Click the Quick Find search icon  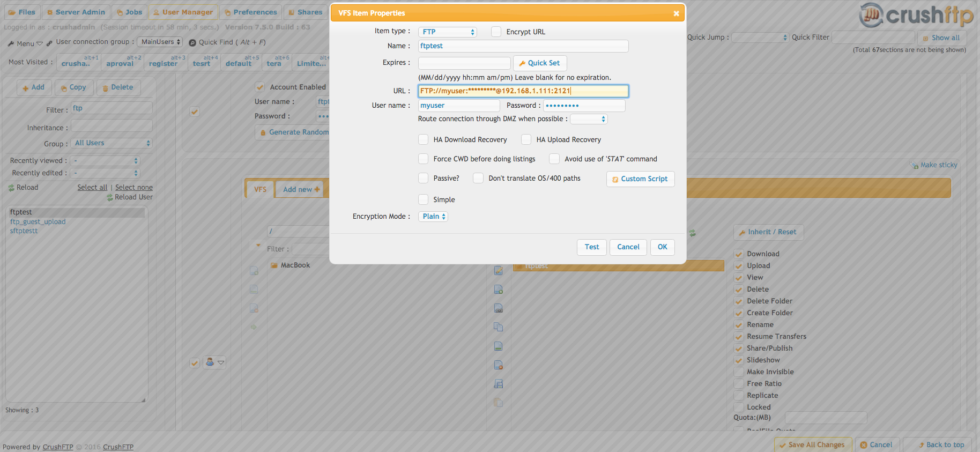[192, 43]
